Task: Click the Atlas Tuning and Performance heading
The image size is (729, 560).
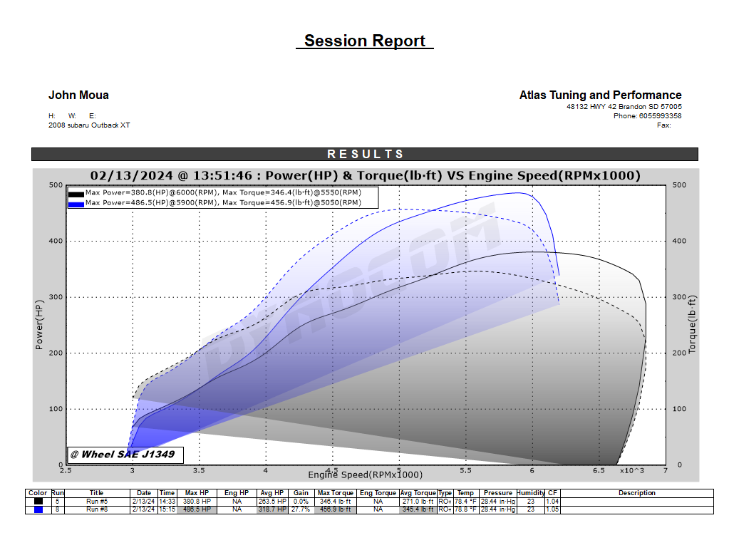Action: click(600, 95)
